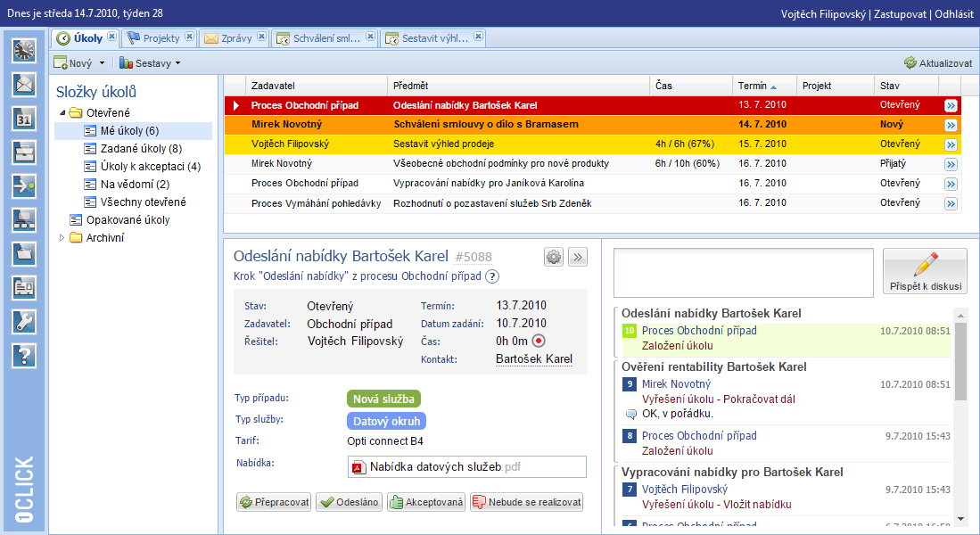Open the Nový dropdown arrow
The width and height of the screenshot is (980, 535).
102,63
